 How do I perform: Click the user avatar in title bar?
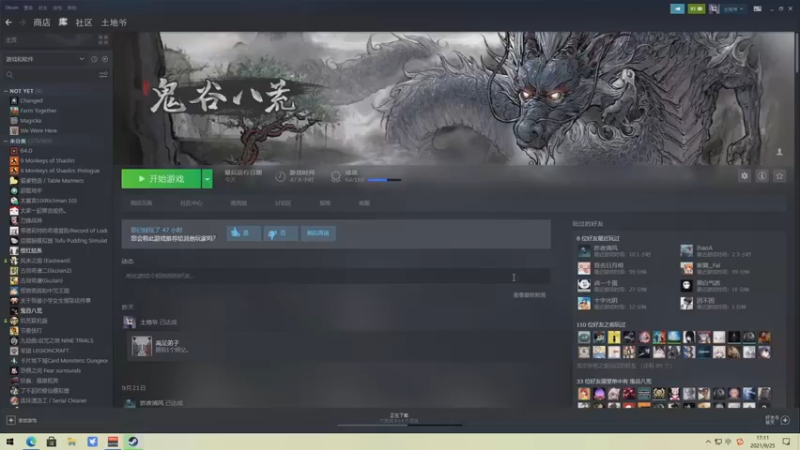click(714, 9)
